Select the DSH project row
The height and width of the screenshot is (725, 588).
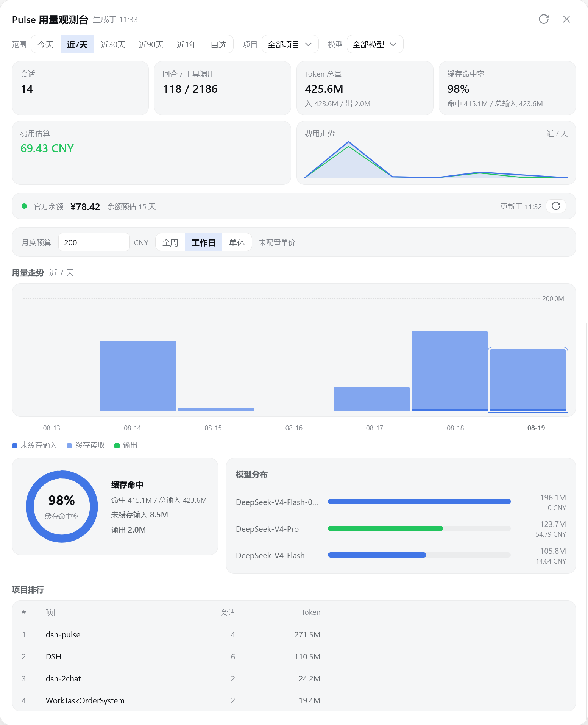pyautogui.click(x=294, y=657)
